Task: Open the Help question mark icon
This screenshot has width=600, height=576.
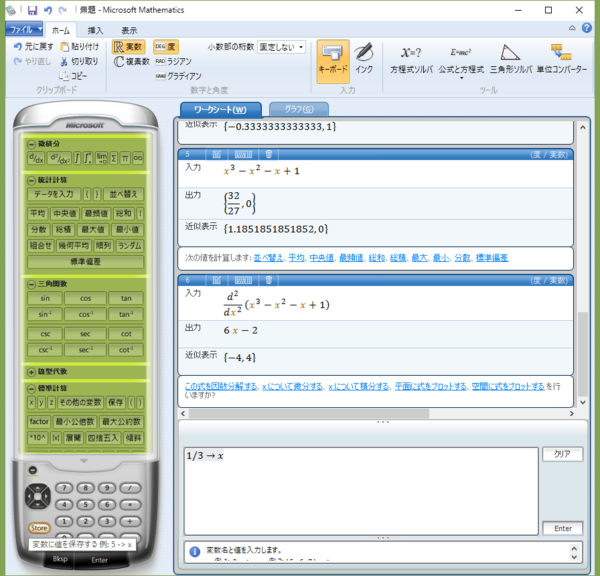Action: [x=587, y=28]
